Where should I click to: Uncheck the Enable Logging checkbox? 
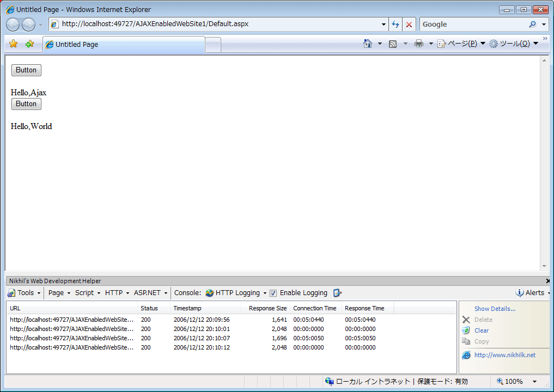pos(273,292)
